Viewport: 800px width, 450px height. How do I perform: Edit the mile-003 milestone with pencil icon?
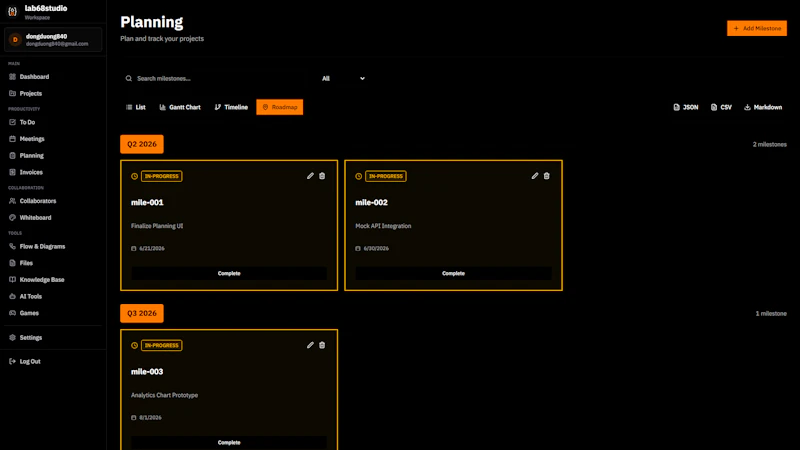(310, 345)
